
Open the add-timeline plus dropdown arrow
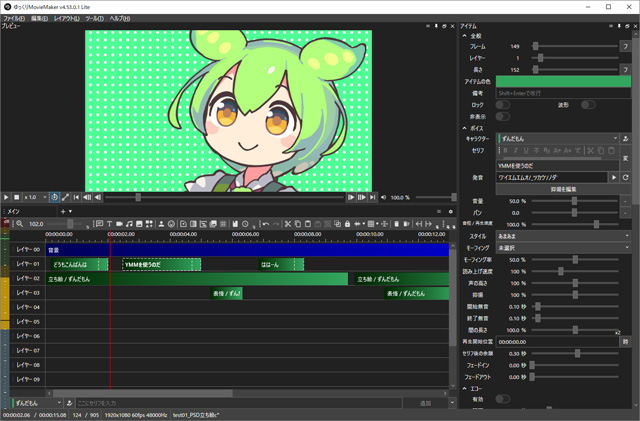[70, 212]
